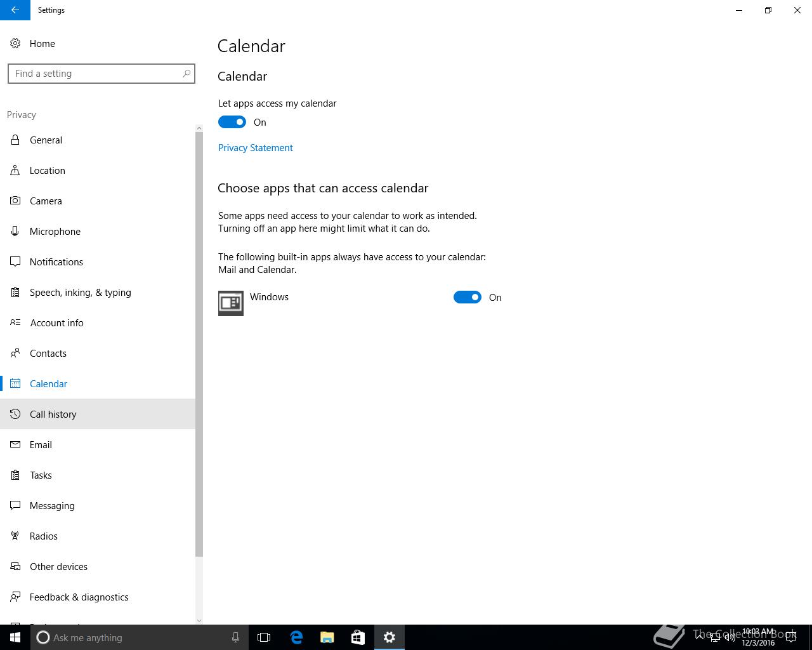Click the sidebar scroll-up arrow
This screenshot has height=650, width=812.
point(199,128)
